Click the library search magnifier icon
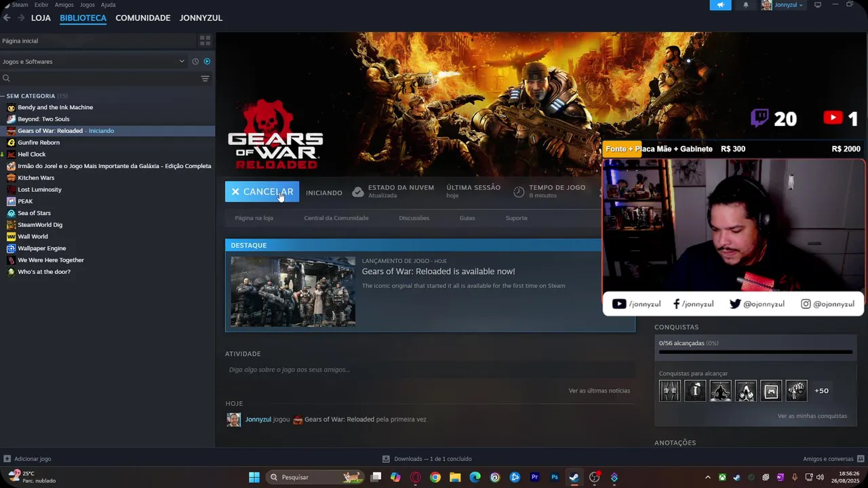This screenshot has width=868, height=488. [6, 79]
